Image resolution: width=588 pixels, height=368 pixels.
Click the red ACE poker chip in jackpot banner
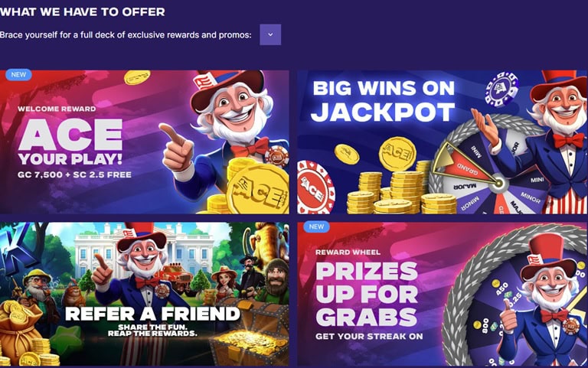[x=315, y=187]
